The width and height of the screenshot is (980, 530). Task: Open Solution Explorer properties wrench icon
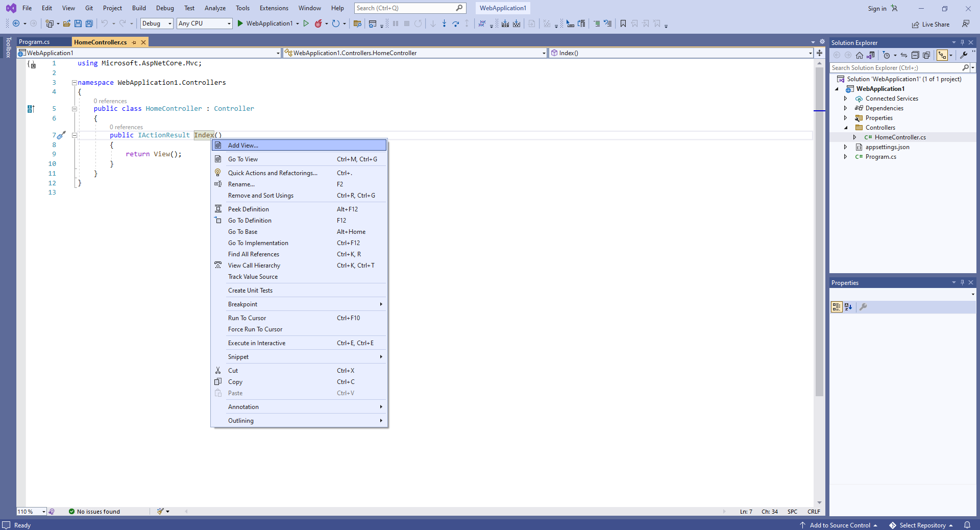pos(964,55)
